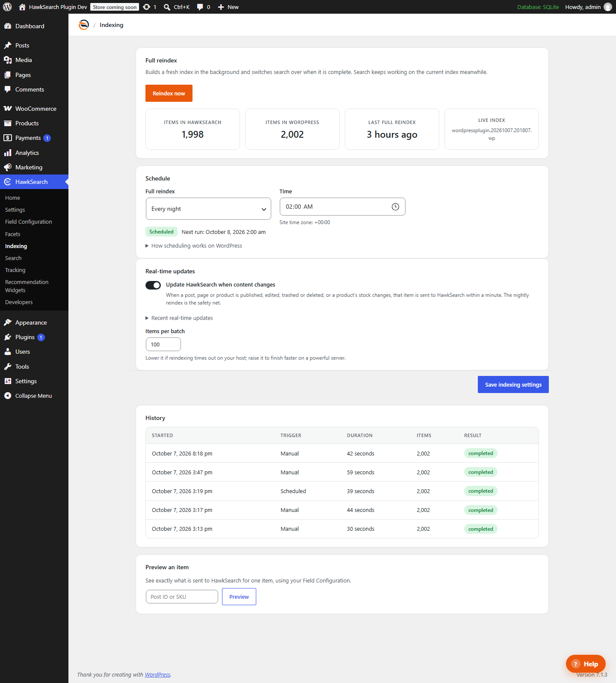Click the WordPress logo in admin bar
Viewport: 616px width, 683px height.
[x=7, y=7]
